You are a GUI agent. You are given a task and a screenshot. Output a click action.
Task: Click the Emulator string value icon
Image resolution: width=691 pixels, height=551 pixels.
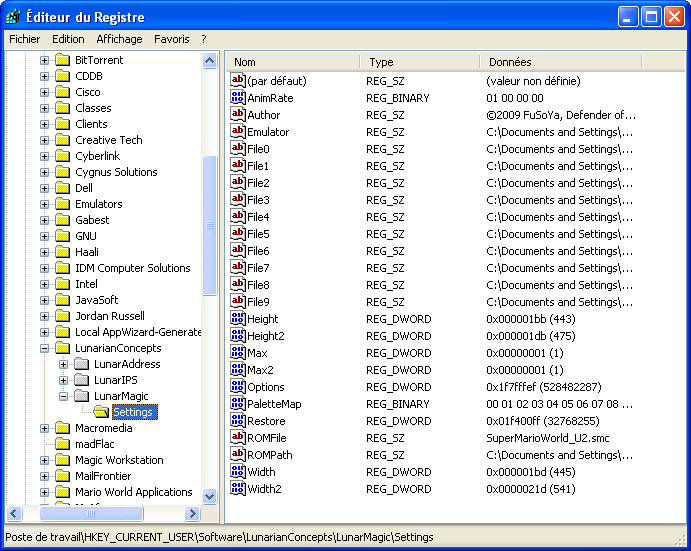(238, 131)
